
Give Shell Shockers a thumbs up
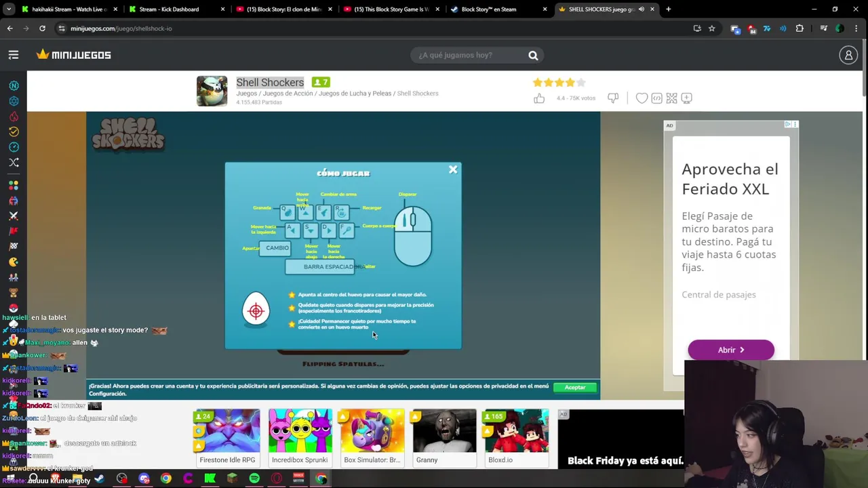tap(539, 98)
